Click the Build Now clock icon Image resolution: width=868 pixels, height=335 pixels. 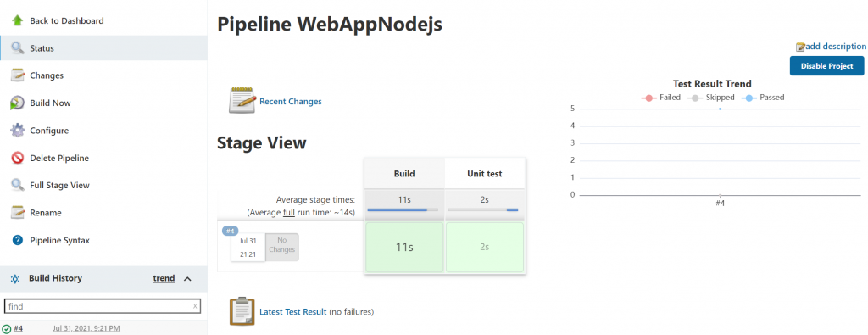(x=18, y=103)
